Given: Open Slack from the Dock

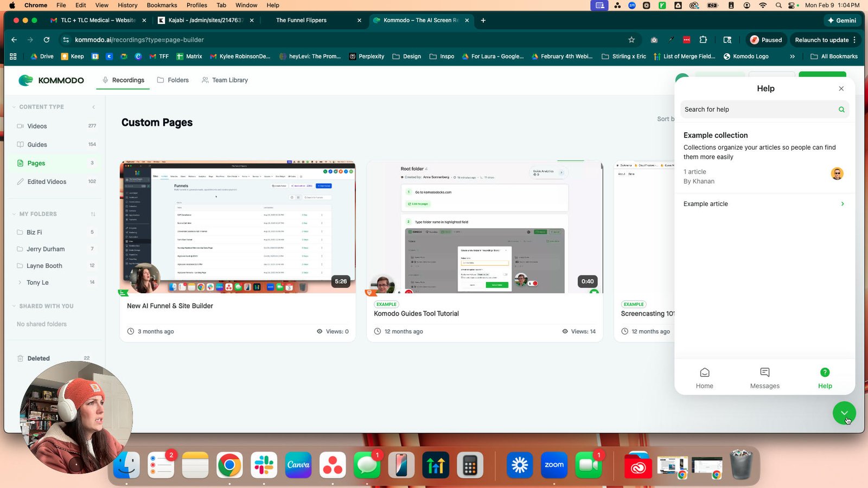Looking at the screenshot, I should [x=264, y=465].
